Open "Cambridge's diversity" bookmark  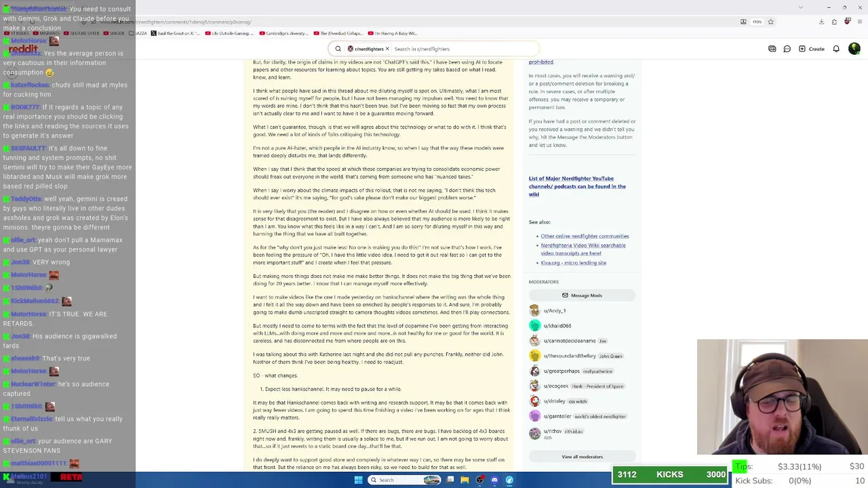point(283,33)
